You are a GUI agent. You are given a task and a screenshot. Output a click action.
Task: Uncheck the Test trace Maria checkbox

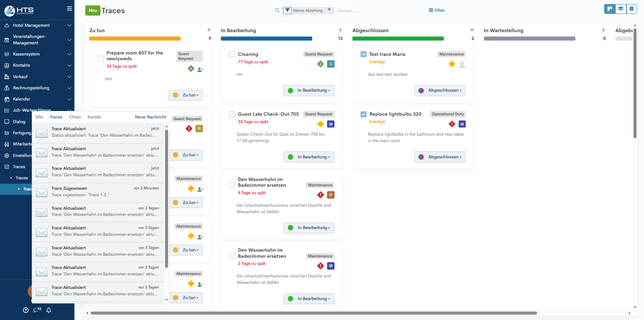click(364, 54)
